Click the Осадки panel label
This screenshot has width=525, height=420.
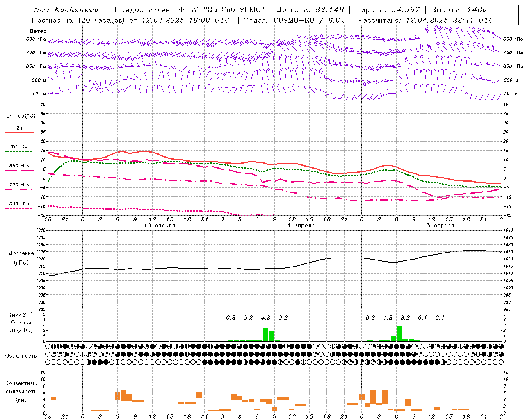click(21, 322)
